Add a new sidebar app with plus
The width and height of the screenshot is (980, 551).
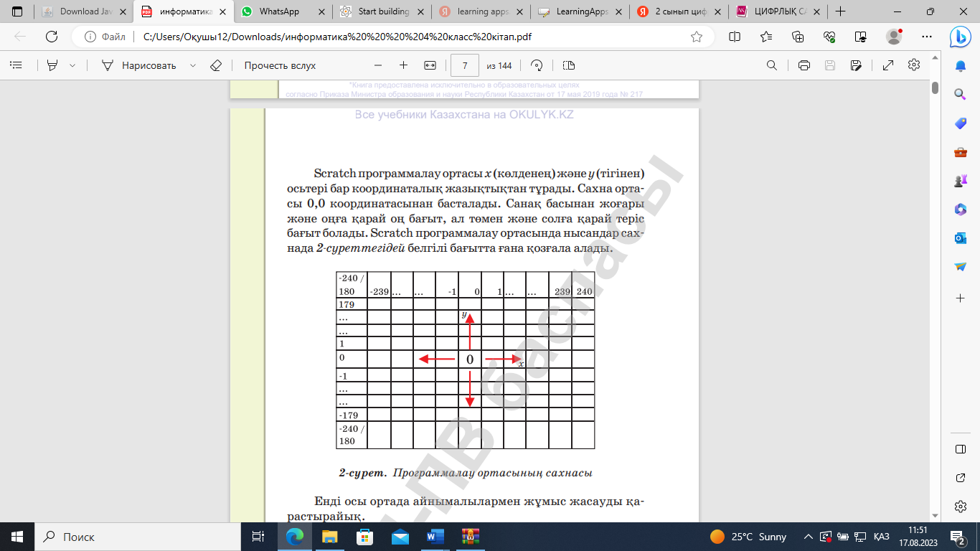(x=960, y=297)
